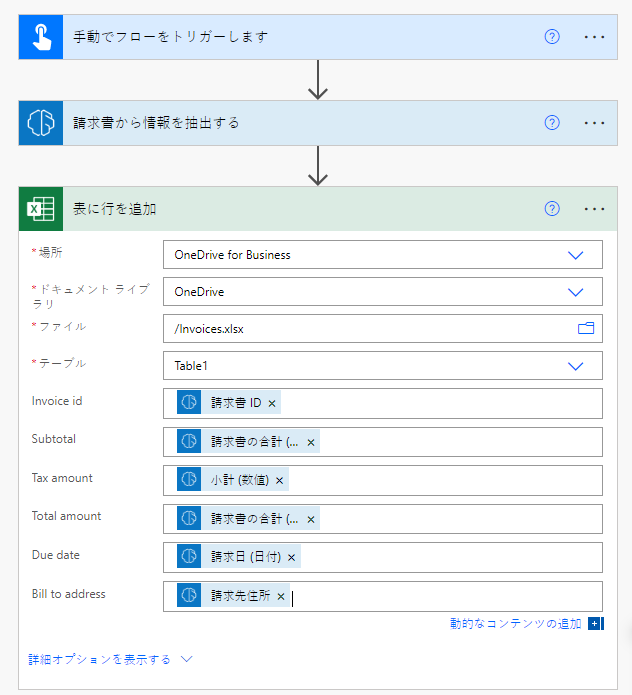
Task: Open help for 請求書から情報を抽出する step
Action: coord(552,123)
